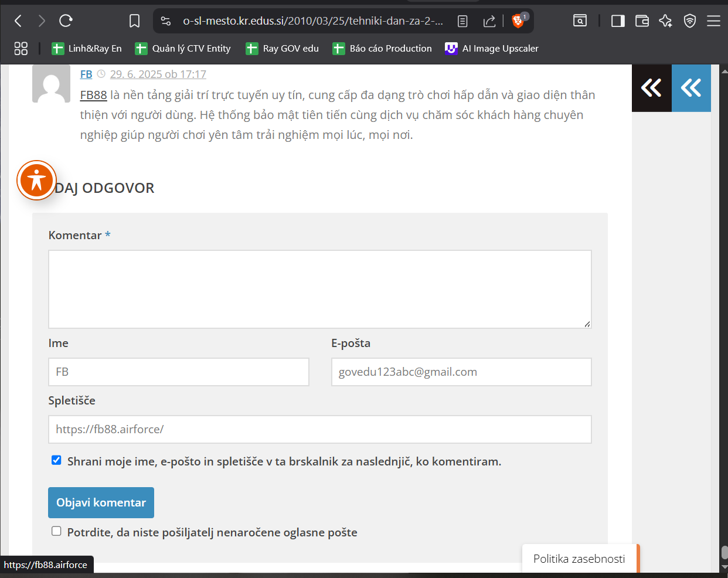The width and height of the screenshot is (728, 578).
Task: Click the Ime field label
Action: pyautogui.click(x=59, y=344)
